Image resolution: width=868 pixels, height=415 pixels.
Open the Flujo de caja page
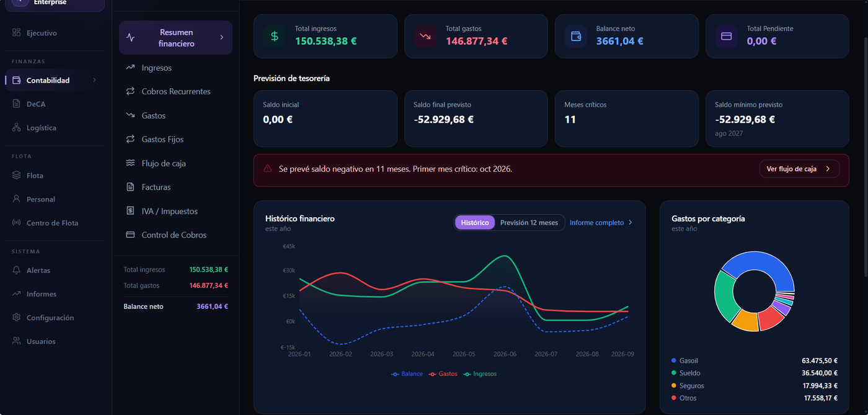pos(175,163)
